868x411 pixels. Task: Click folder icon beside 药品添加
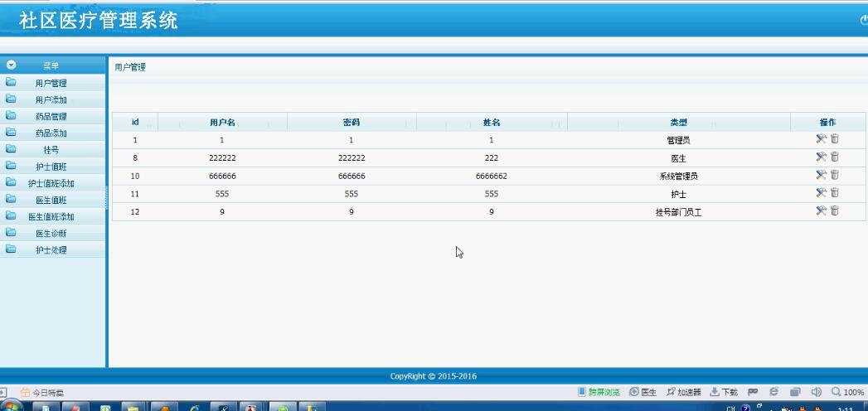click(x=11, y=133)
